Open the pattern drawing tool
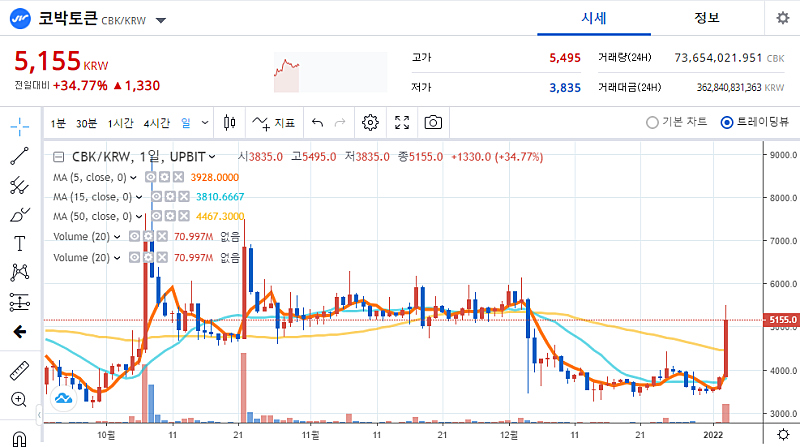This screenshot has height=447, width=800. click(x=19, y=272)
